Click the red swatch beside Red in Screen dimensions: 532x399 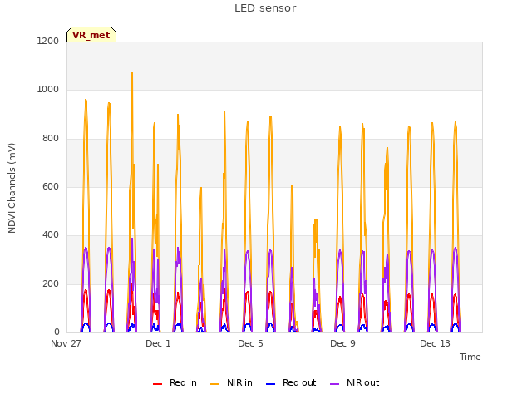(157, 384)
